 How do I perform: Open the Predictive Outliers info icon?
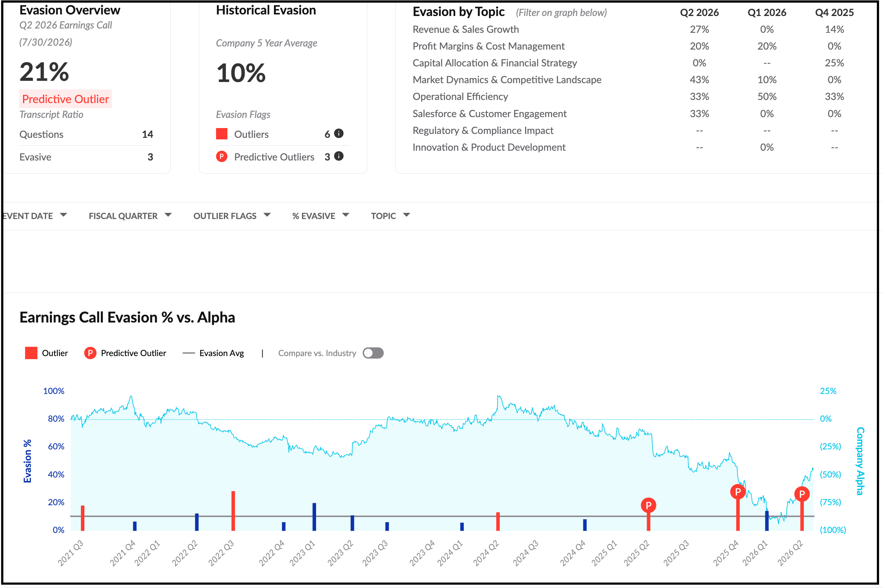coord(339,156)
